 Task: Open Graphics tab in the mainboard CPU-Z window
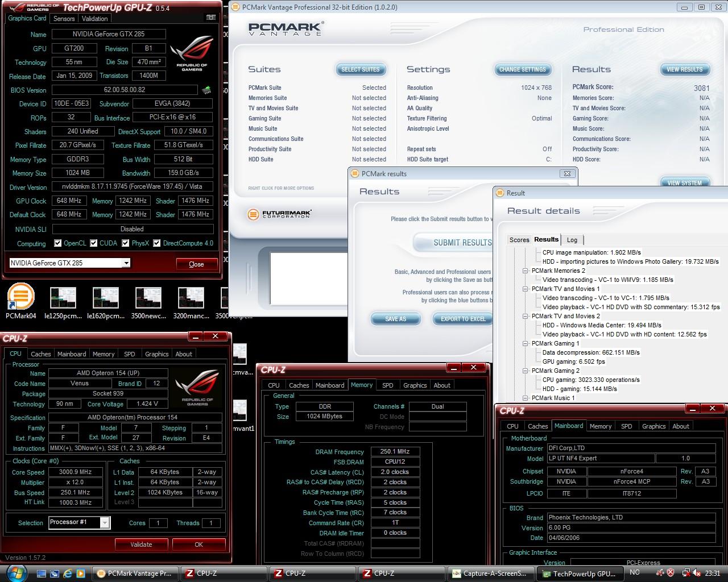pyautogui.click(x=653, y=426)
